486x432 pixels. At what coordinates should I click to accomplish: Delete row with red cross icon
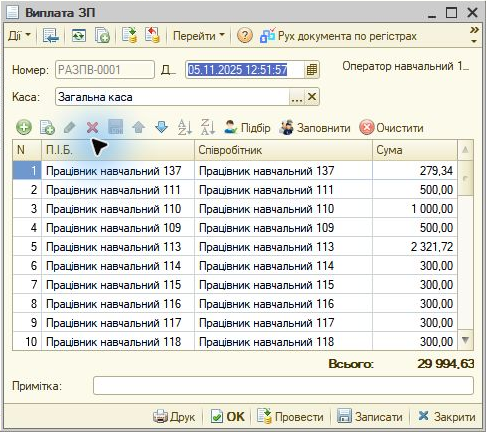(92, 127)
